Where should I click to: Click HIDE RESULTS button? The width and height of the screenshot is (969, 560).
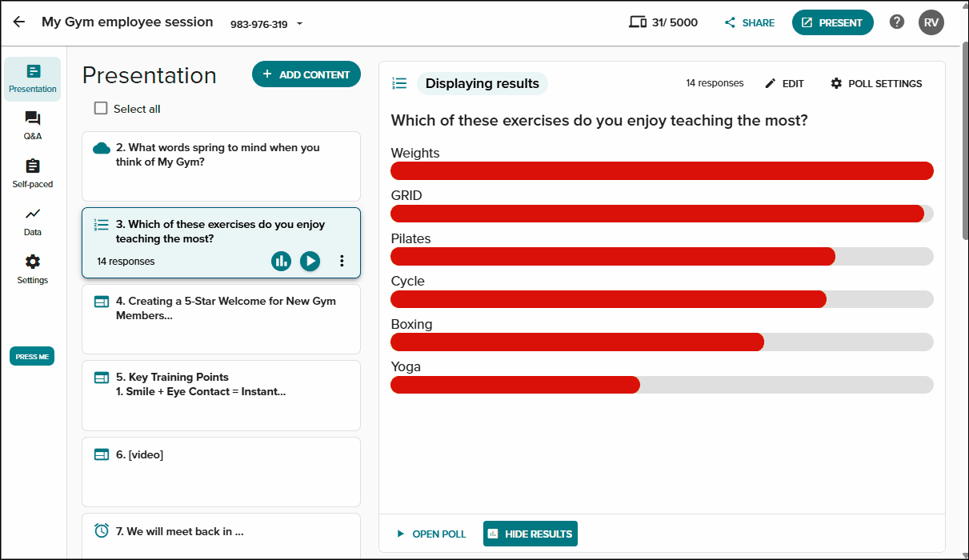tap(531, 534)
